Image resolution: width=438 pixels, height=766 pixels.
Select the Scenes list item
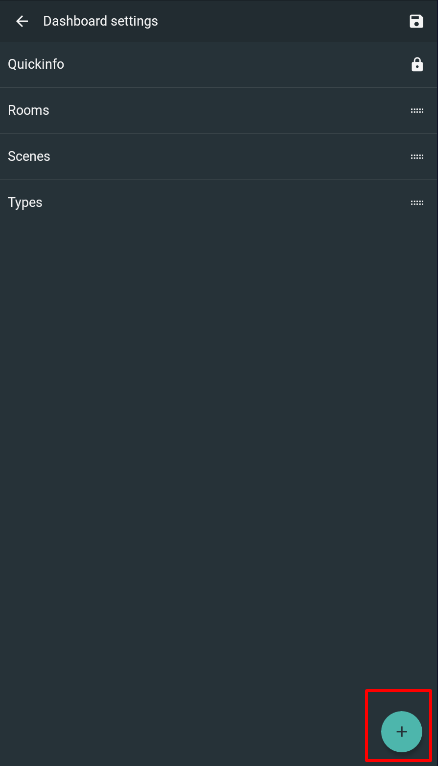(219, 156)
